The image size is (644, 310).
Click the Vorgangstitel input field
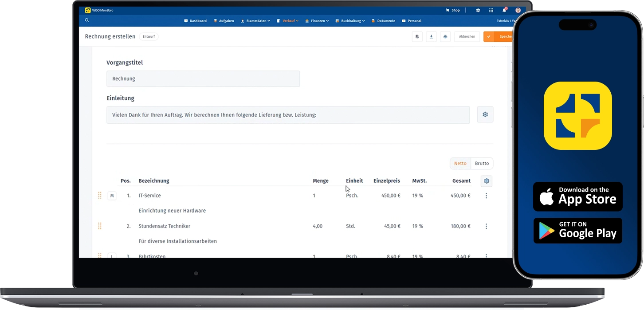point(203,78)
